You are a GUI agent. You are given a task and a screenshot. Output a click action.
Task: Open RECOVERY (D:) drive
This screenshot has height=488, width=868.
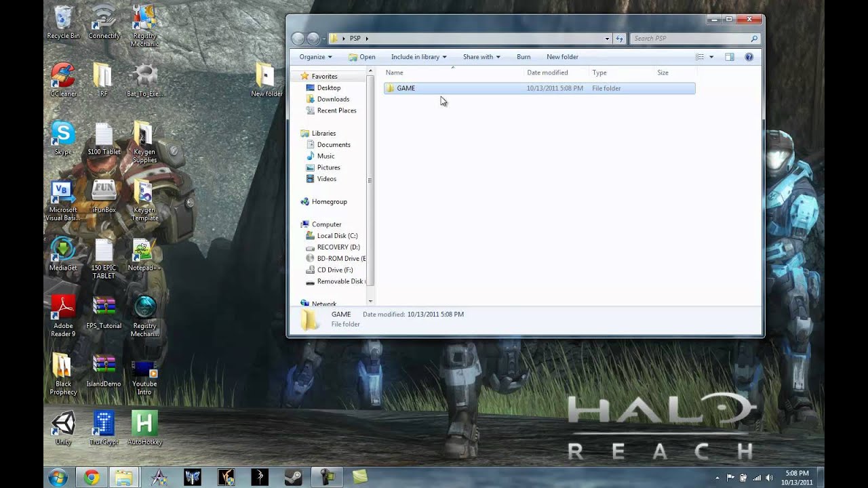tap(338, 247)
